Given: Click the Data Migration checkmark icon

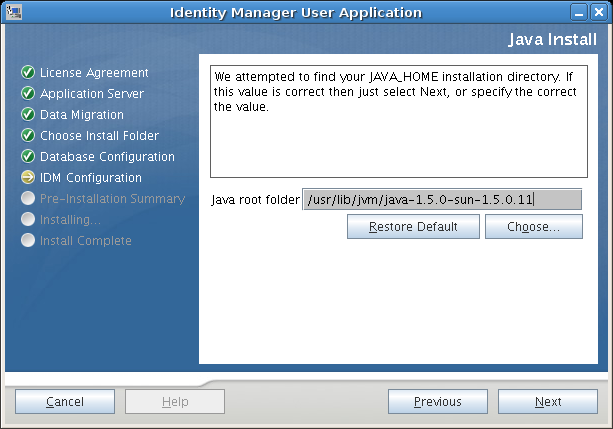Looking at the screenshot, I should [28, 115].
